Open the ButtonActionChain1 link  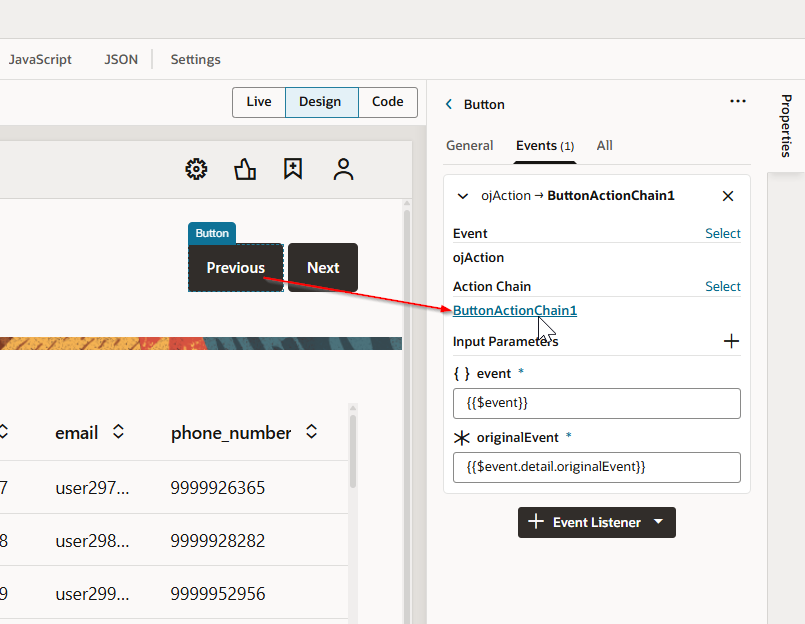click(x=514, y=310)
